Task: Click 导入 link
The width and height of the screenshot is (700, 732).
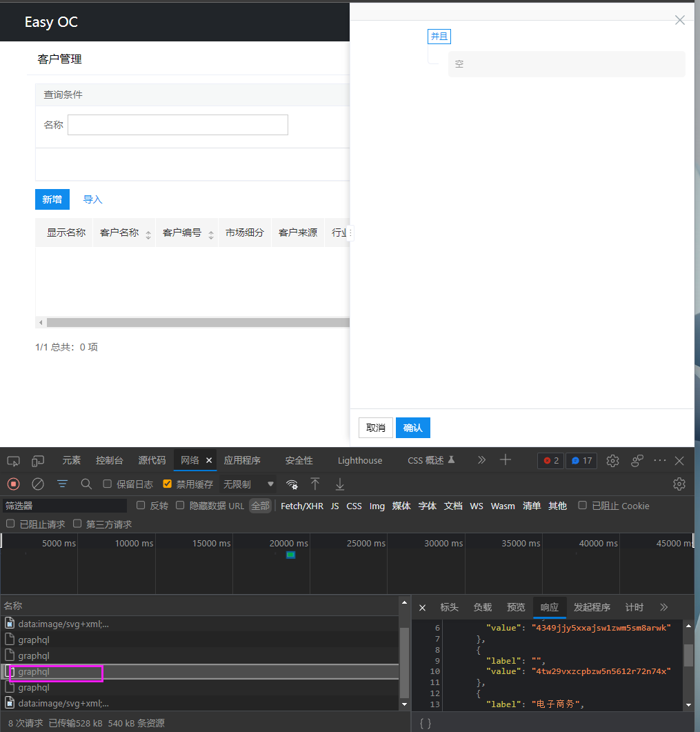Action: (92, 199)
